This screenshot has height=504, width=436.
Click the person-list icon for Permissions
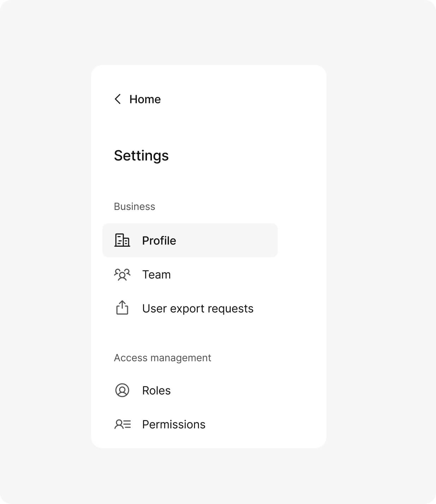123,424
